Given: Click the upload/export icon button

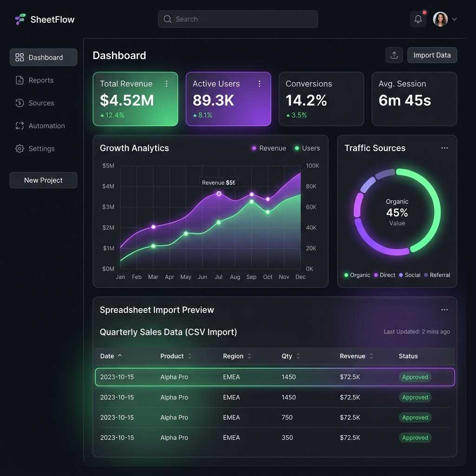Looking at the screenshot, I should click(x=394, y=55).
